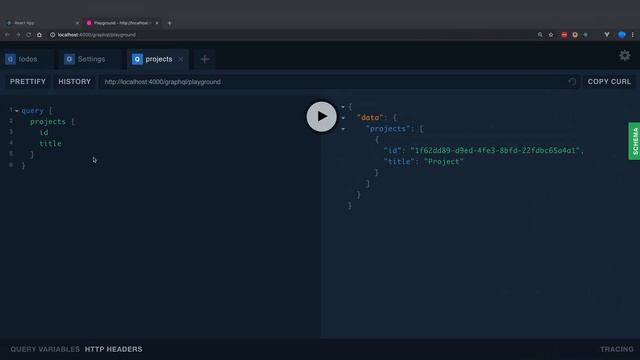Close the React App browser tab

point(77,23)
